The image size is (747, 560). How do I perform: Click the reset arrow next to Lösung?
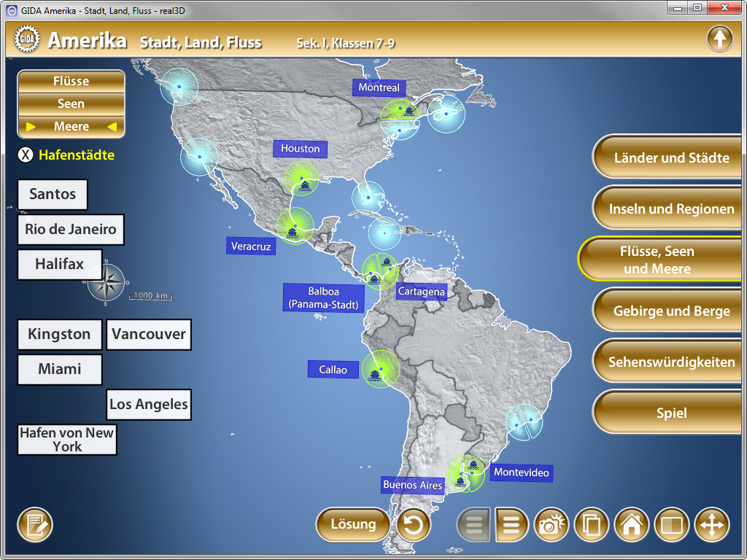414,524
